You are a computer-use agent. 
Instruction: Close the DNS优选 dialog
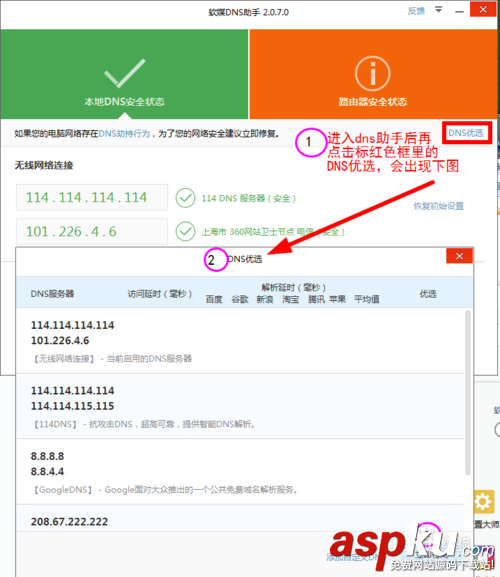tap(459, 256)
